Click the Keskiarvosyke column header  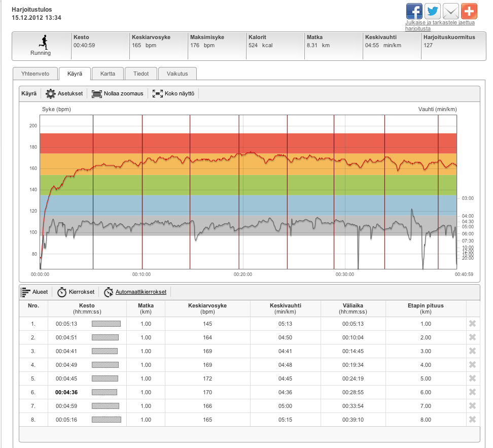point(207,308)
